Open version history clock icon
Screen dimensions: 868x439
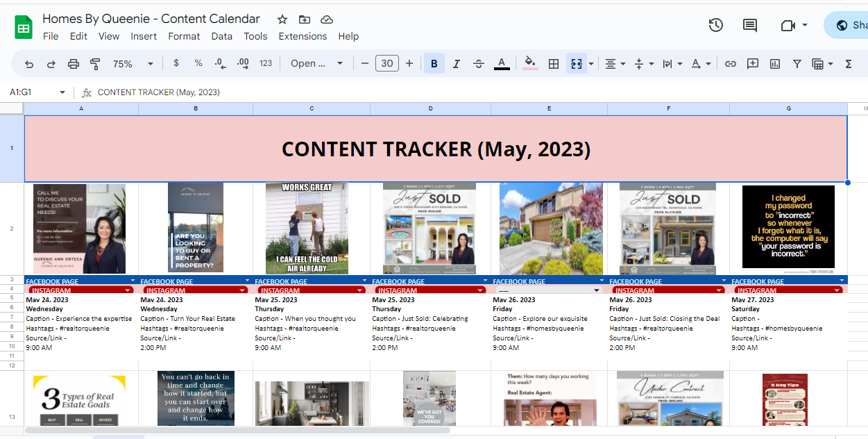click(x=716, y=25)
